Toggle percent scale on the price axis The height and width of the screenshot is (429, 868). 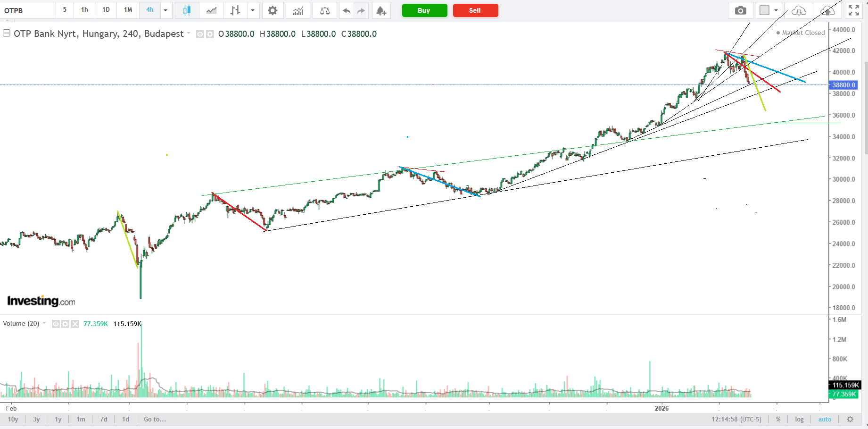coord(778,419)
